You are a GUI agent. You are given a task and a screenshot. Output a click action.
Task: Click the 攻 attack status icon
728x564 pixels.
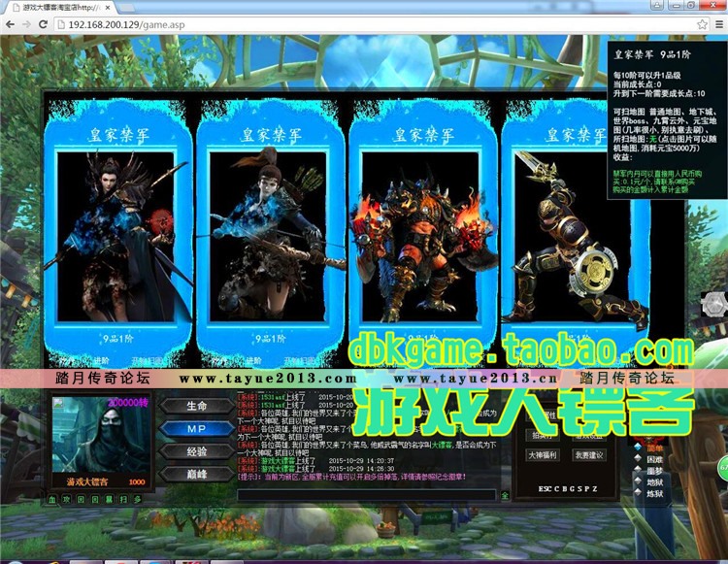(x=66, y=500)
